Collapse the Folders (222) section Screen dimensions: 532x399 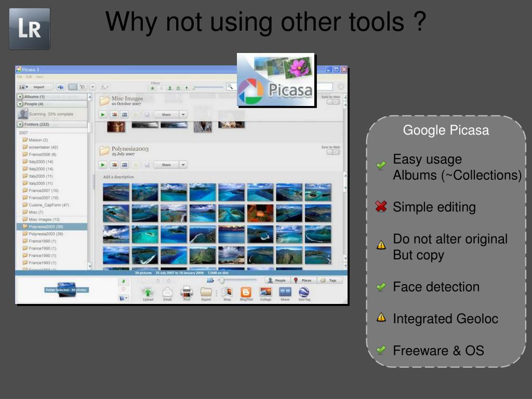(x=20, y=124)
